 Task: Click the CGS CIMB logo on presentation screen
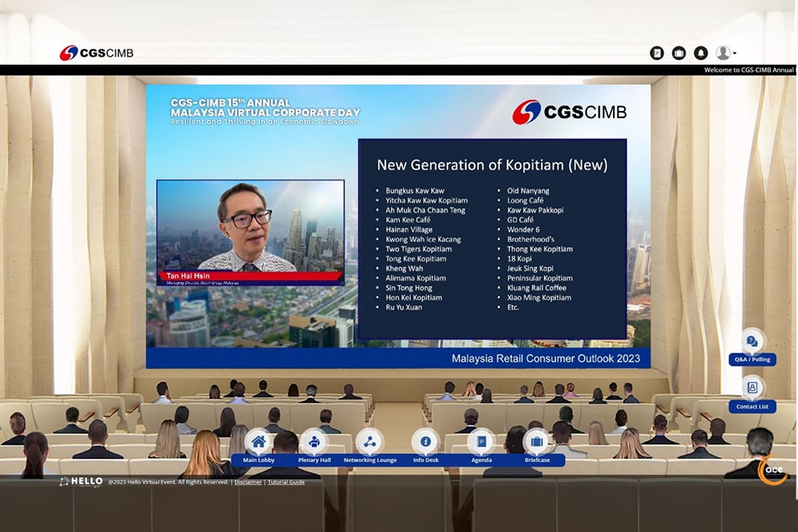tap(570, 112)
